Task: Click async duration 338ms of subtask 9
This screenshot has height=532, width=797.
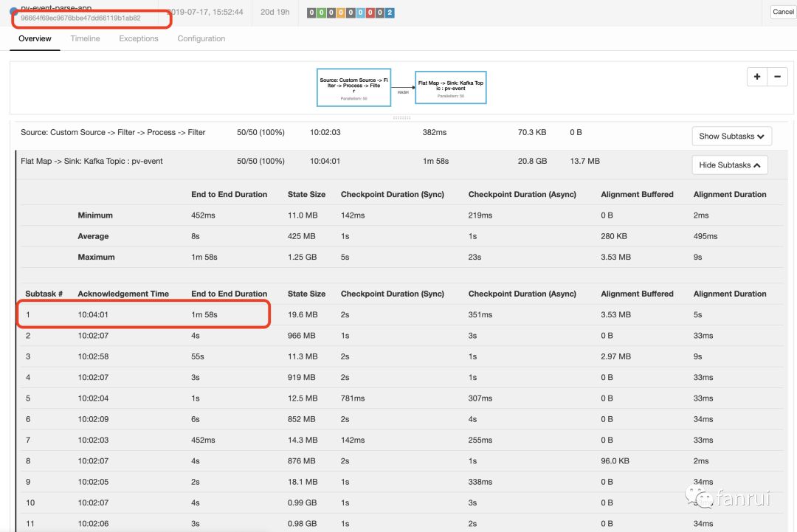Action: (x=480, y=482)
